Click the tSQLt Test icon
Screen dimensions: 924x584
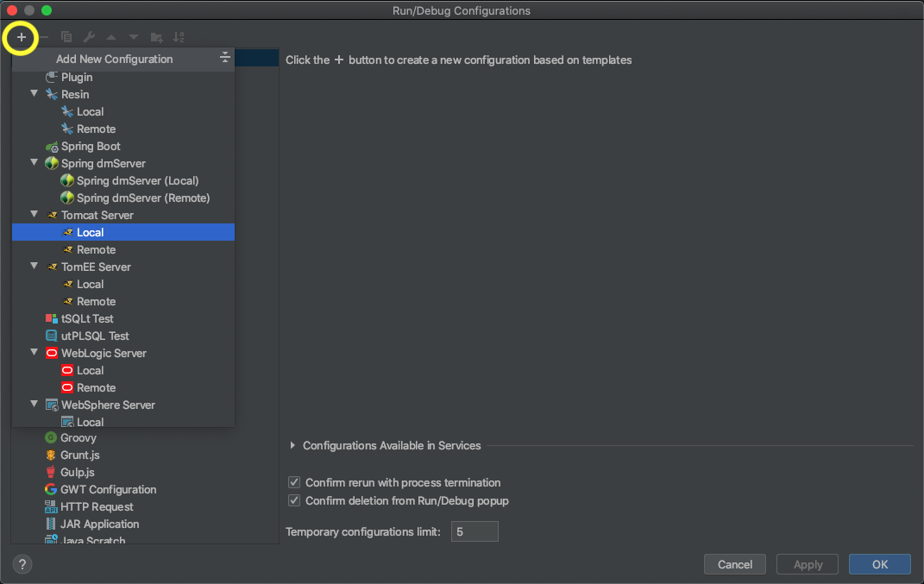pos(52,318)
